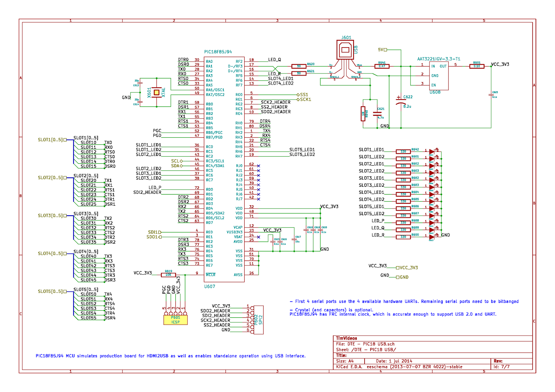Screen dimensions: 555x392
Task: Select the U608 regulator body
Action: click(439, 76)
